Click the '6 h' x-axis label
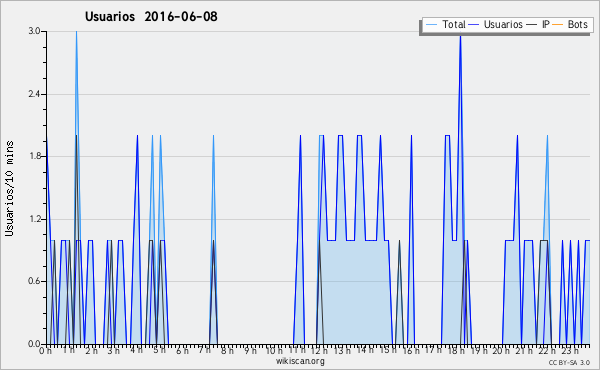 [182, 350]
